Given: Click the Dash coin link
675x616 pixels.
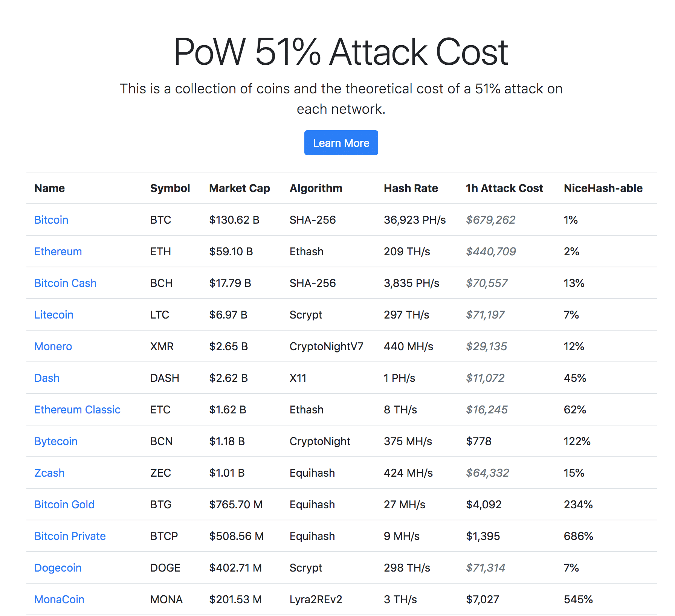Looking at the screenshot, I should tap(47, 378).
